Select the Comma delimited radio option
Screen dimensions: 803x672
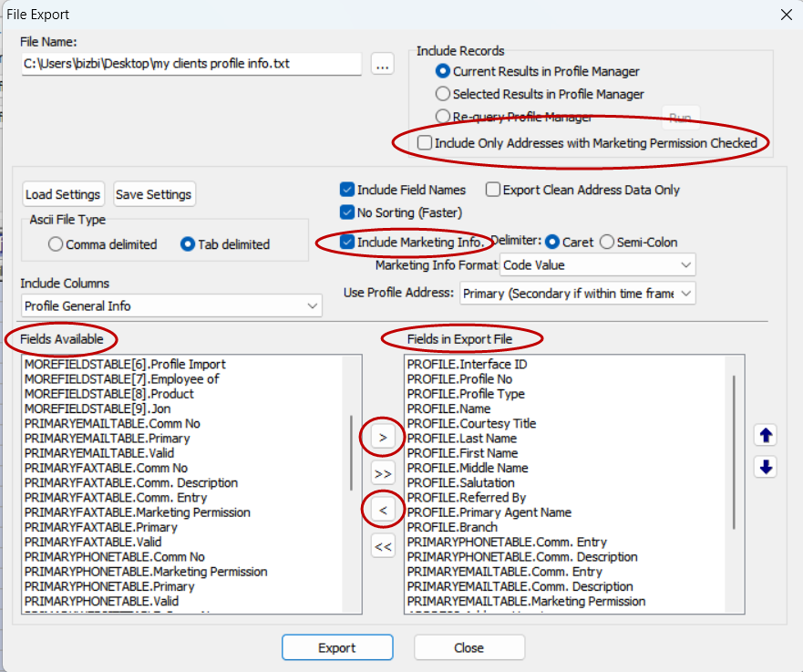tap(57, 244)
